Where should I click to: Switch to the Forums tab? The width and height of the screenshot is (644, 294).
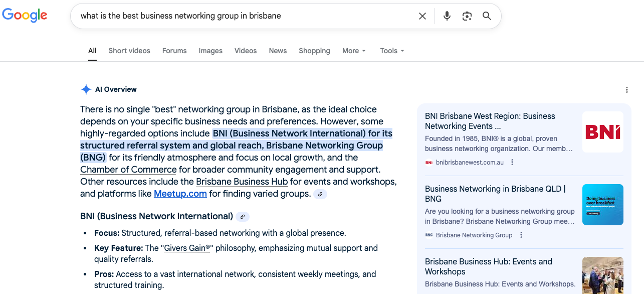[x=174, y=51]
